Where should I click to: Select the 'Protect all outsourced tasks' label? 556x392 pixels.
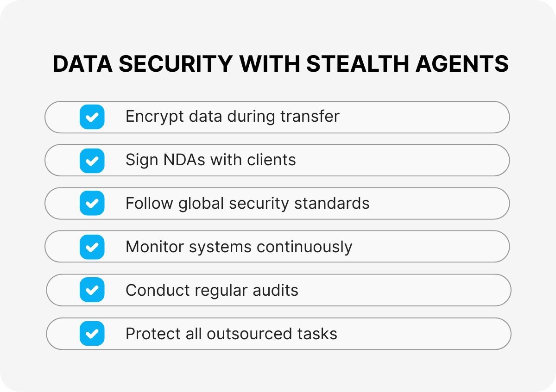pos(231,334)
